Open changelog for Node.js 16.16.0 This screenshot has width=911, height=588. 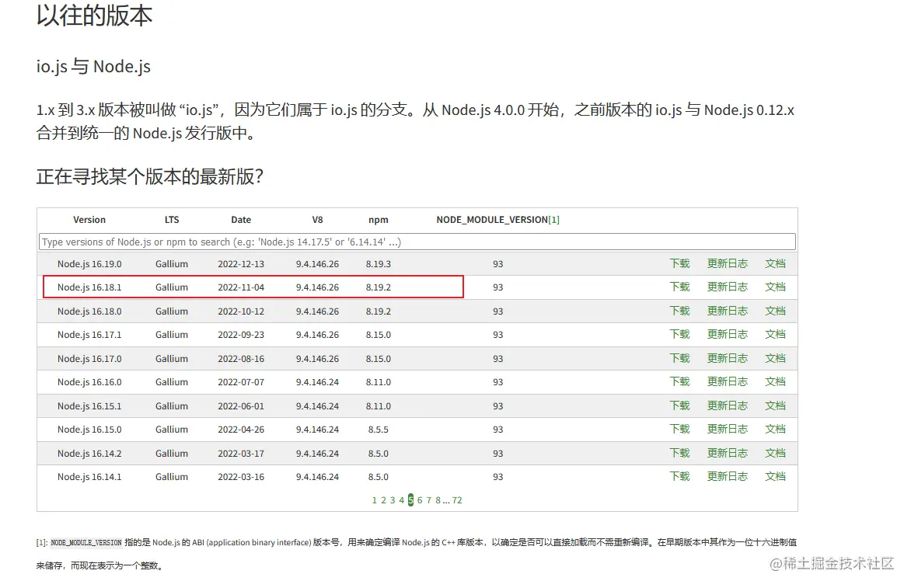click(x=727, y=381)
